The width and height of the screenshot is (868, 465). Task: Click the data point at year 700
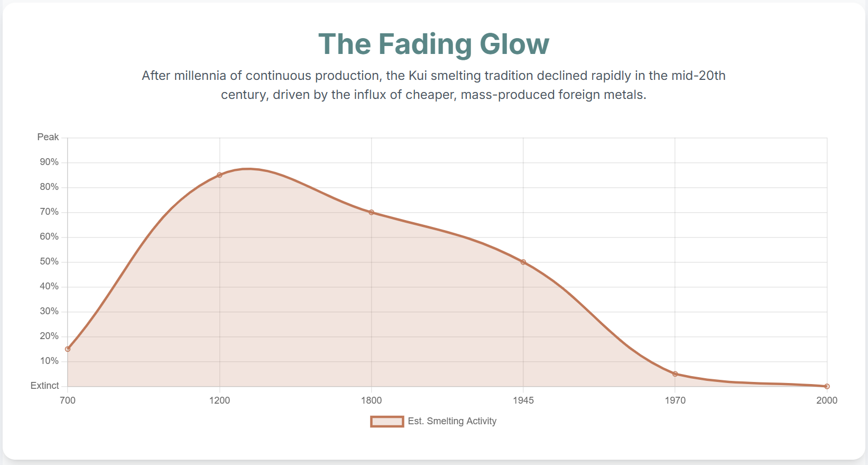pos(68,349)
